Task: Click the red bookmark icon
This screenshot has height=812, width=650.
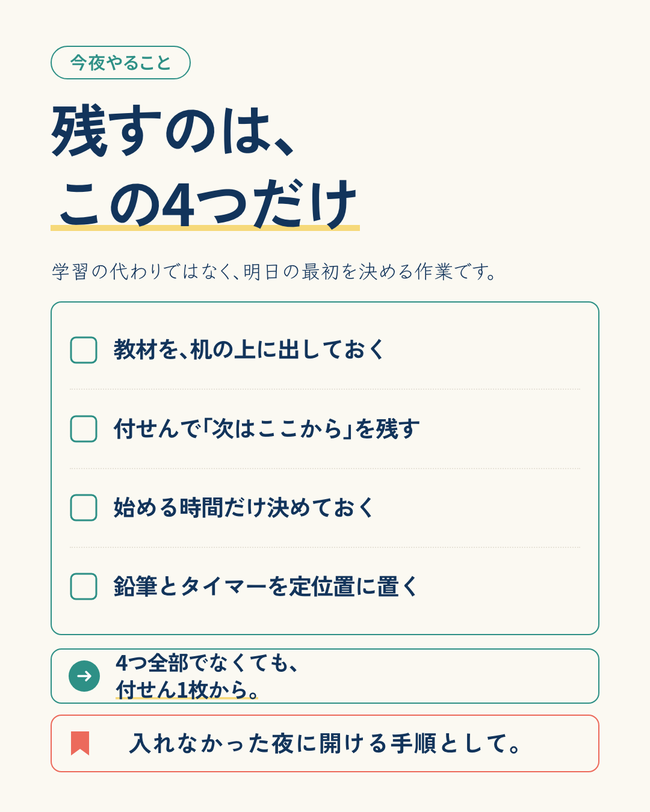Action: coord(80,743)
